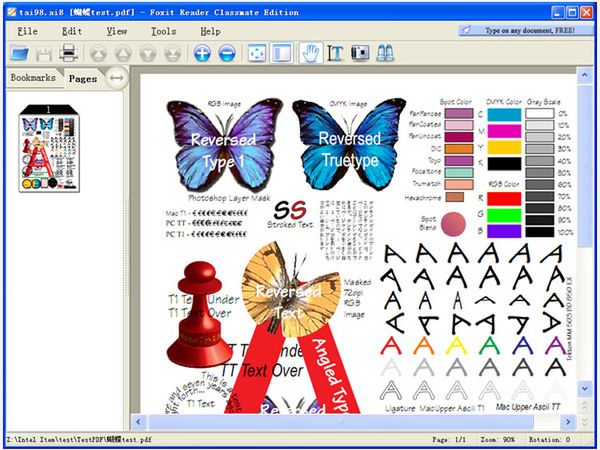The image size is (600, 450).
Task: Select the Snapshot camera tool
Action: pos(360,53)
